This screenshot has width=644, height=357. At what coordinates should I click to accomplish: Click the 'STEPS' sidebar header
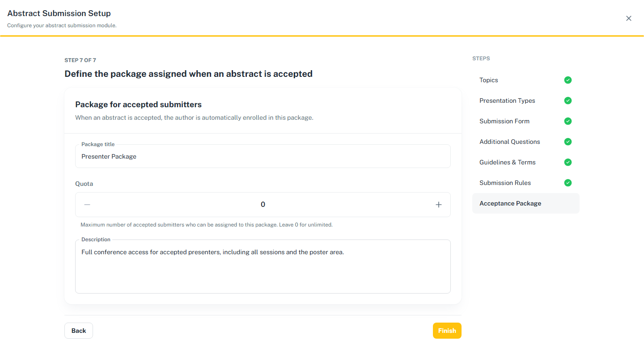481,59
